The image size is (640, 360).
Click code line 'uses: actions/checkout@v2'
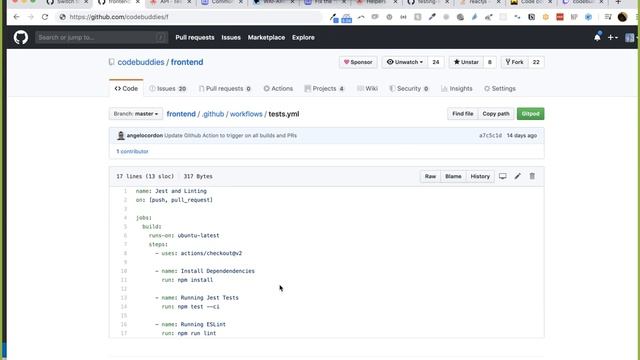pyautogui.click(x=202, y=253)
